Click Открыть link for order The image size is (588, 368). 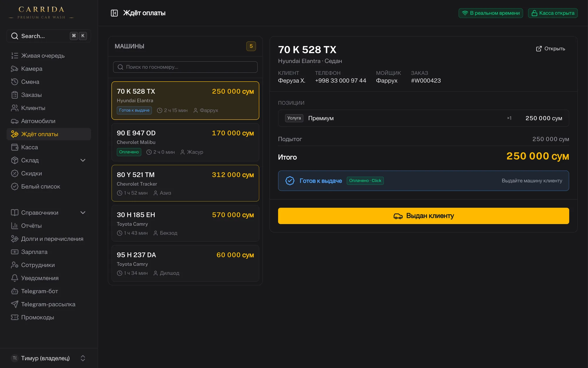[x=550, y=49]
